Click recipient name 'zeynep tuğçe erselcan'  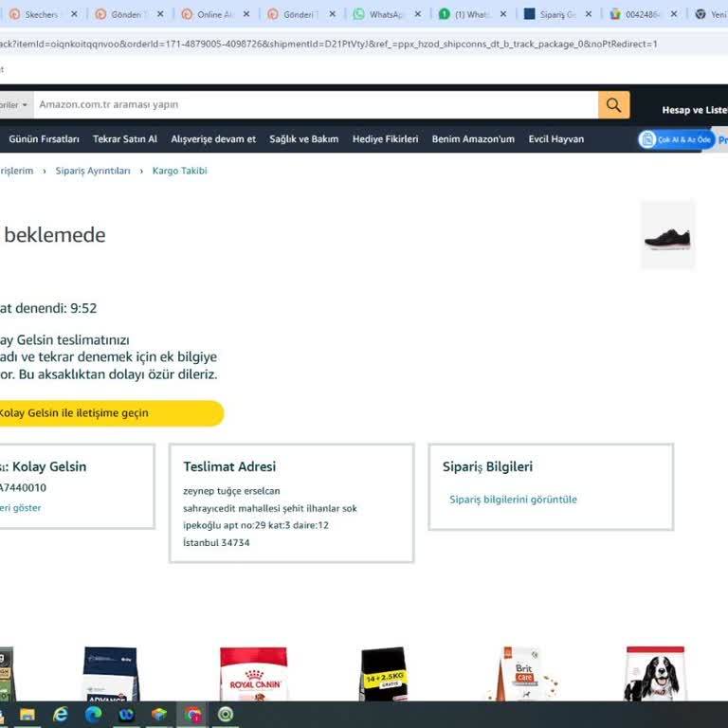click(x=231, y=491)
